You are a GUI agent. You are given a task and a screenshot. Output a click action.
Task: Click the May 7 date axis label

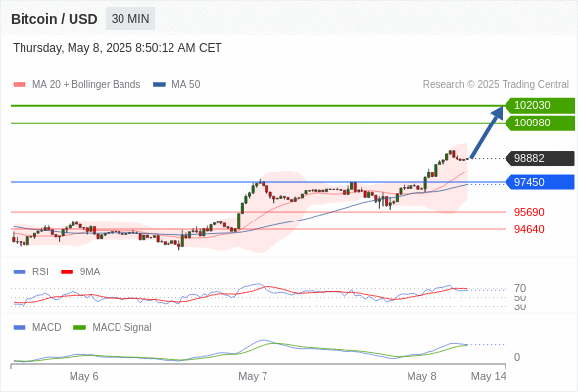[x=253, y=376]
